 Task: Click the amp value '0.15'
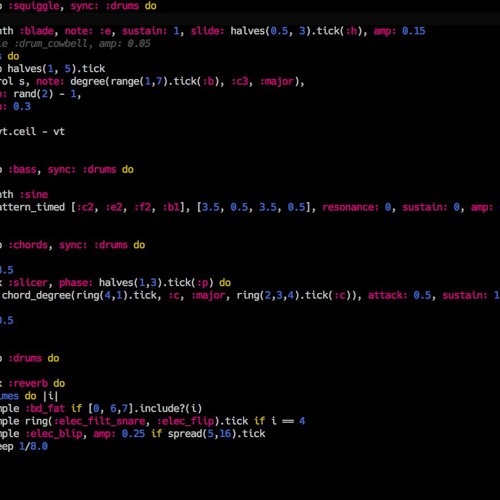click(x=413, y=31)
